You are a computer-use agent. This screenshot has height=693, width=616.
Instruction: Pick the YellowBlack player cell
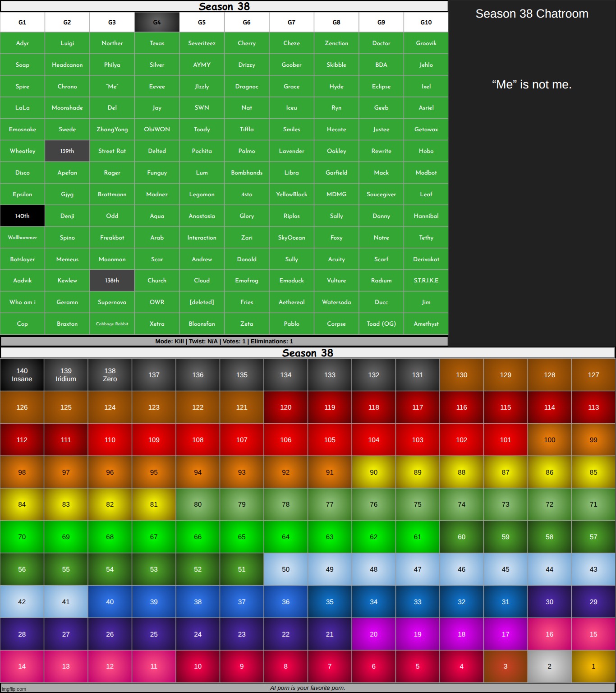tap(291, 194)
